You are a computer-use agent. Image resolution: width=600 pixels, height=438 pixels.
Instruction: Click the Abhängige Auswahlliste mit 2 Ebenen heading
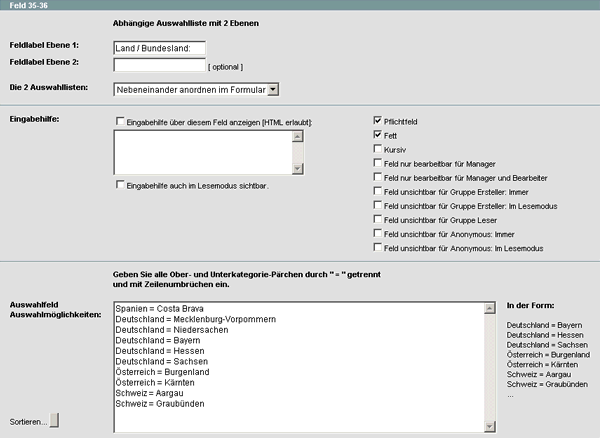186,23
